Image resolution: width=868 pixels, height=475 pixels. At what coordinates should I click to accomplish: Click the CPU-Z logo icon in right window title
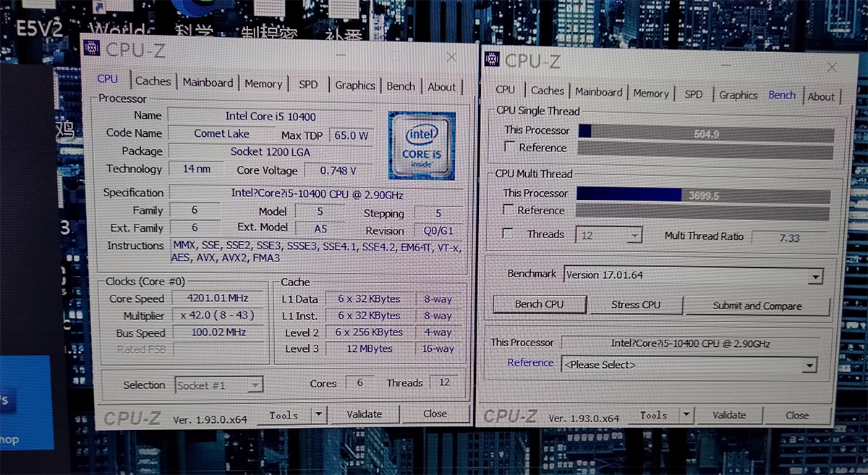[493, 59]
